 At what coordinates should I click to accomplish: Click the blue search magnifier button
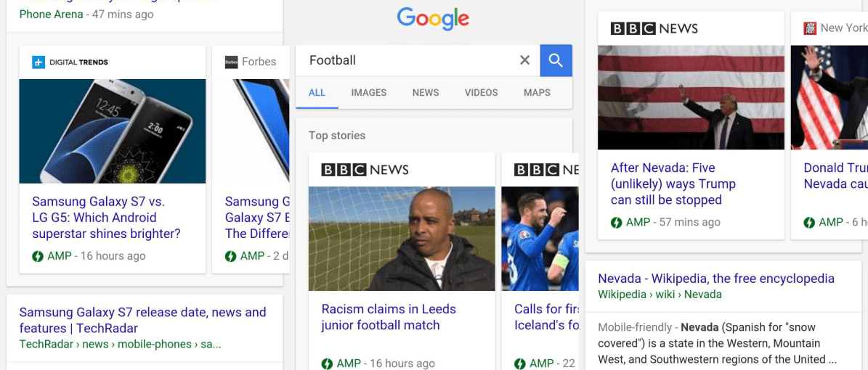click(556, 60)
